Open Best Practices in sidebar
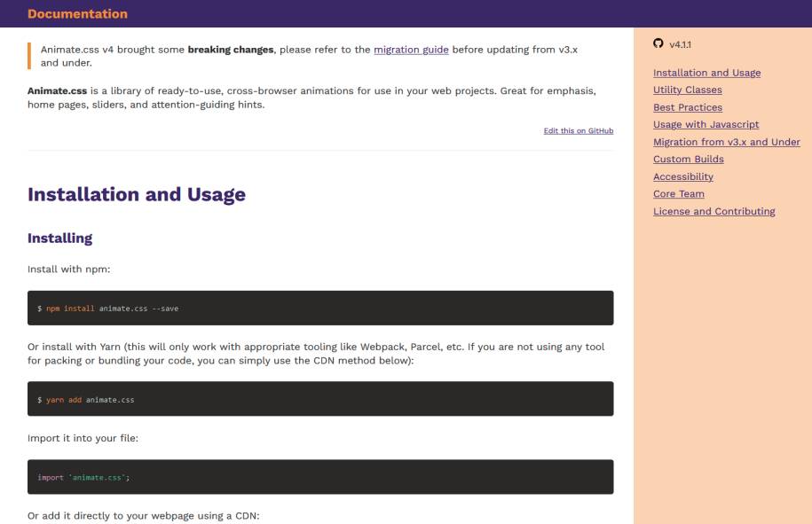The image size is (812, 524). pos(688,107)
